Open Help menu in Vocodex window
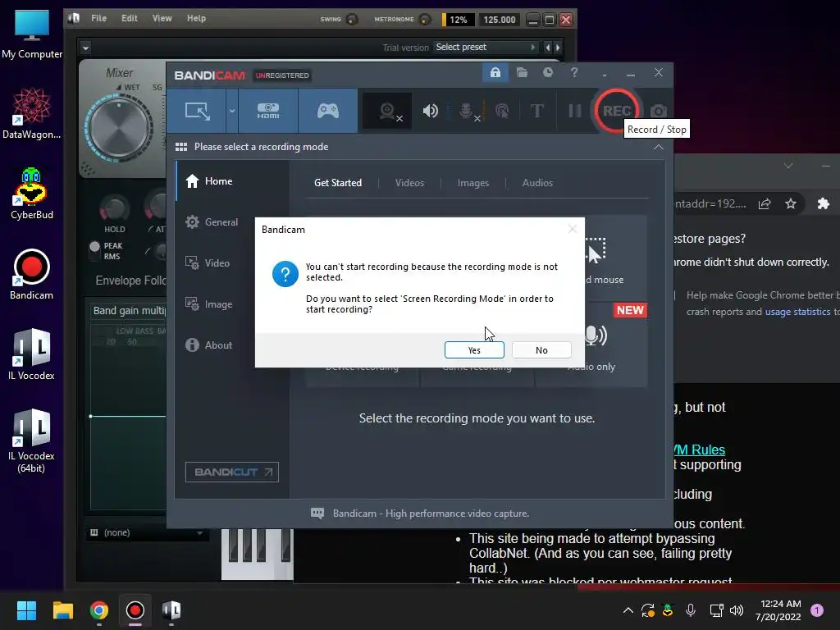This screenshot has height=630, width=840. click(x=196, y=18)
